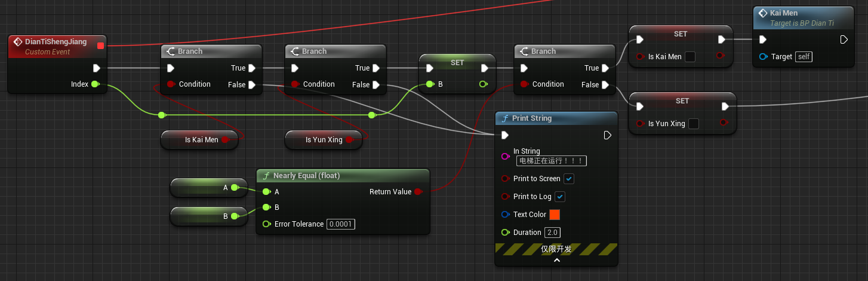Toggle the Is Yun Xing checkbox in SET node
868x281 pixels.
pyautogui.click(x=694, y=124)
